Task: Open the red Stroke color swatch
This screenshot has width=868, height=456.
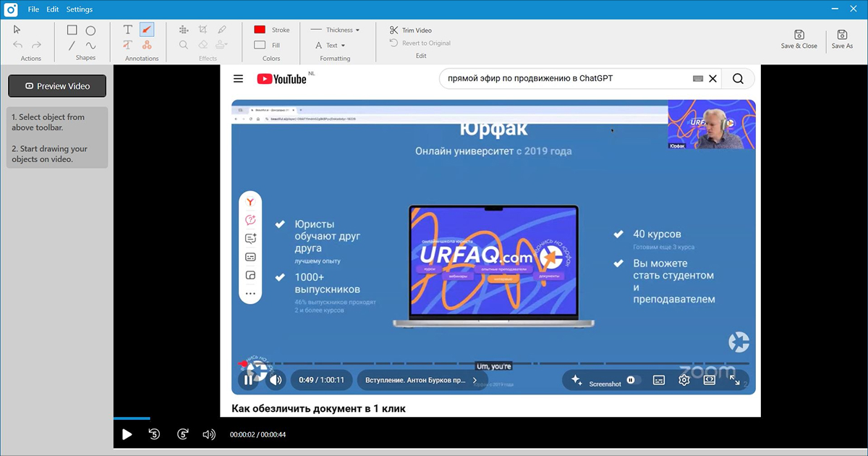Action: pyautogui.click(x=260, y=30)
